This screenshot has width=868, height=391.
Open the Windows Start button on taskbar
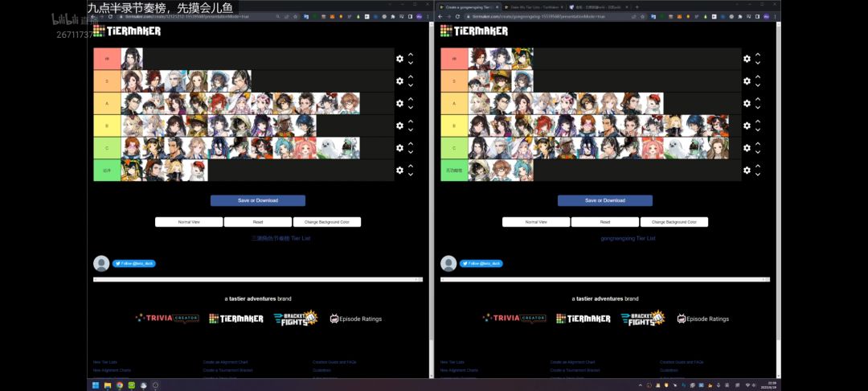[95, 385]
